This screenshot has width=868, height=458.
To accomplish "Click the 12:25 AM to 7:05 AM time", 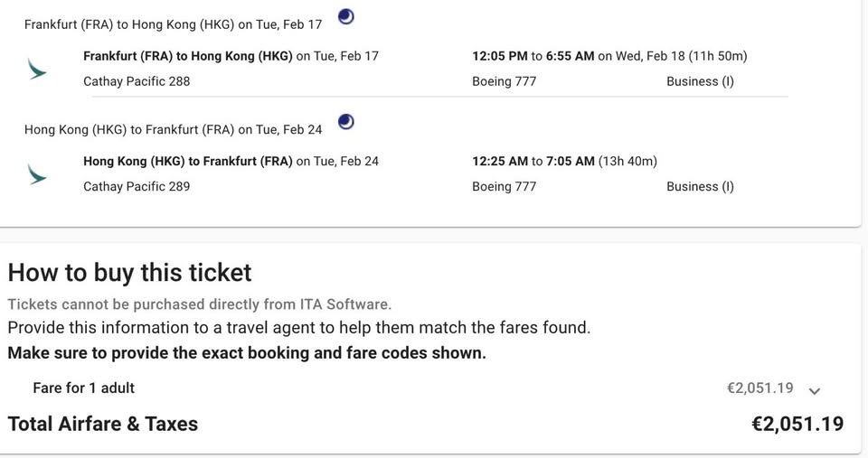I will [533, 162].
